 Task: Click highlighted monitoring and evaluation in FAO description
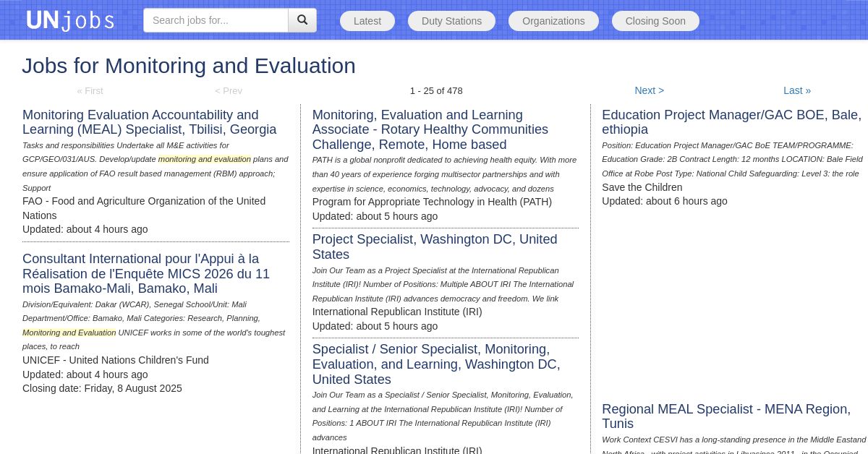click(205, 159)
